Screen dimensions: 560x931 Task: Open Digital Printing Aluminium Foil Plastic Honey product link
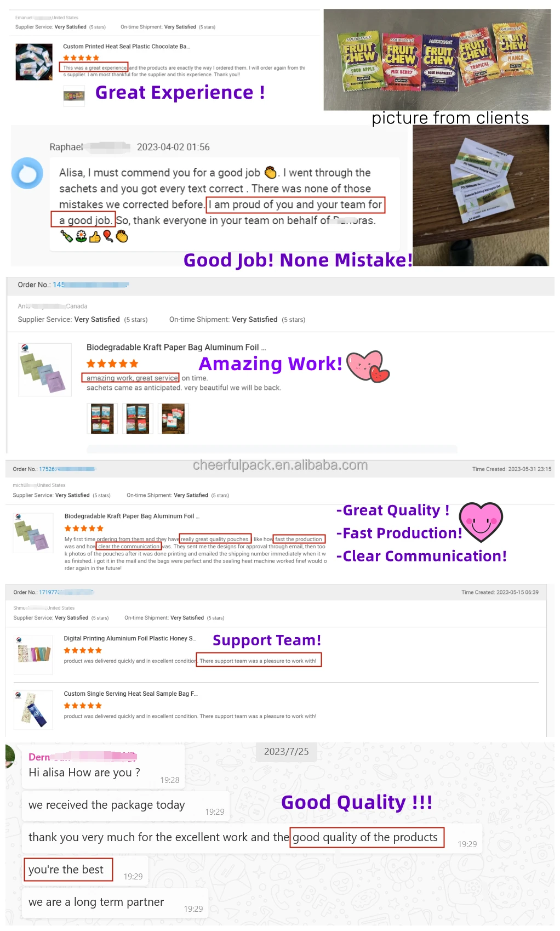point(130,638)
